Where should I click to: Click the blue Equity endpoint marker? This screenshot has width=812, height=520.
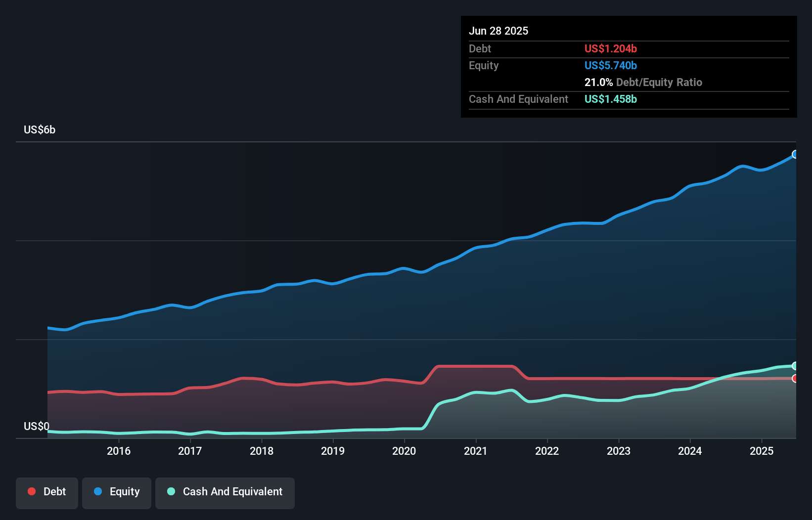click(795, 154)
